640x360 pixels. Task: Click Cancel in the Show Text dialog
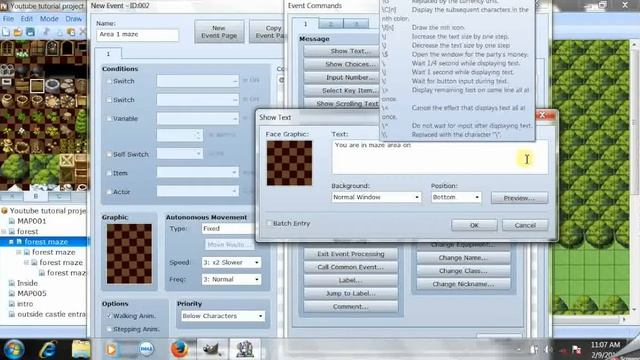tap(525, 225)
